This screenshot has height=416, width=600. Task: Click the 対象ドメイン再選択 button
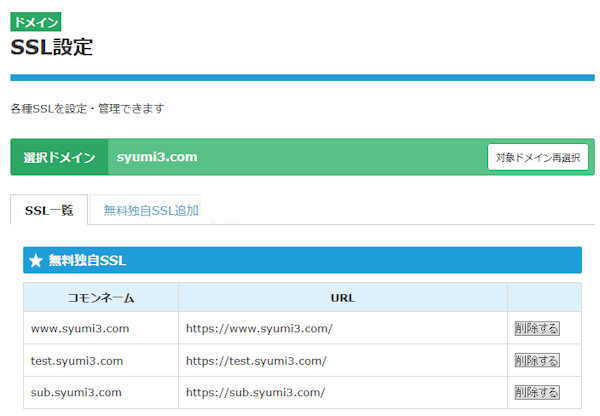pos(537,157)
